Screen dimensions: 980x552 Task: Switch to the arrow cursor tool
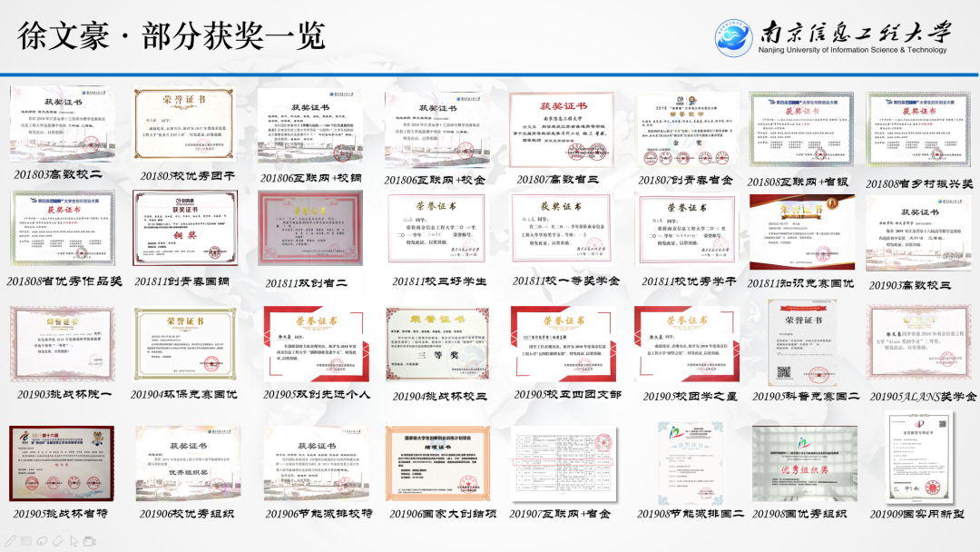[74, 541]
